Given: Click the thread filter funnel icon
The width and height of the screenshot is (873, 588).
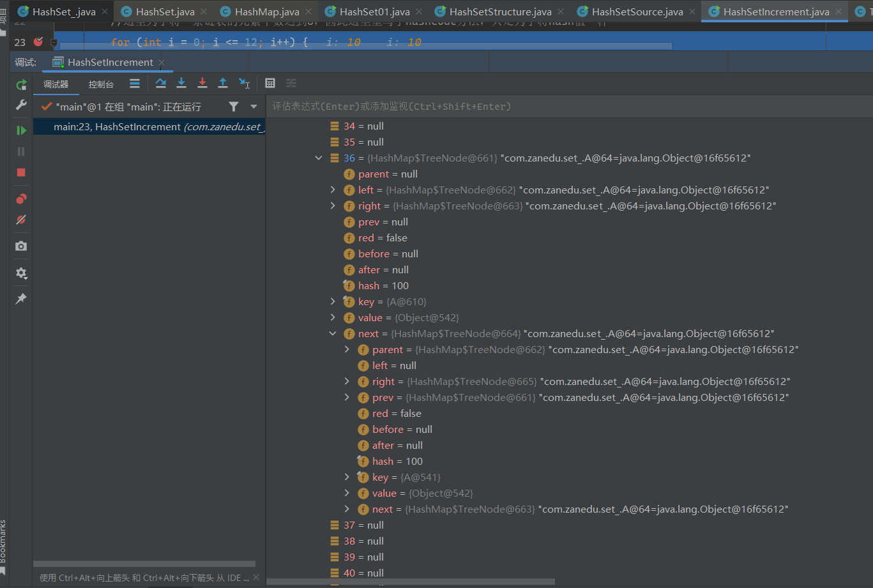Looking at the screenshot, I should click(x=234, y=107).
